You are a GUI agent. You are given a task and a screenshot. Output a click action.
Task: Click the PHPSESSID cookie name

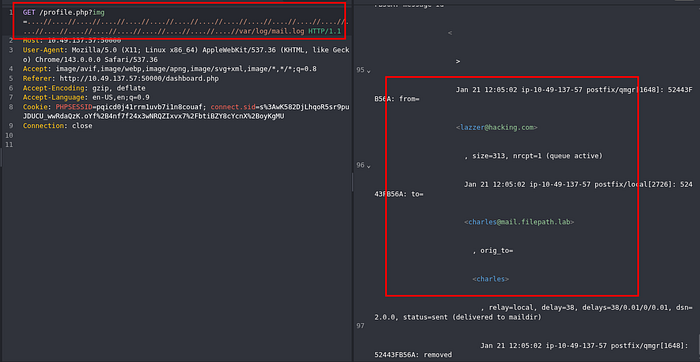(x=74, y=107)
